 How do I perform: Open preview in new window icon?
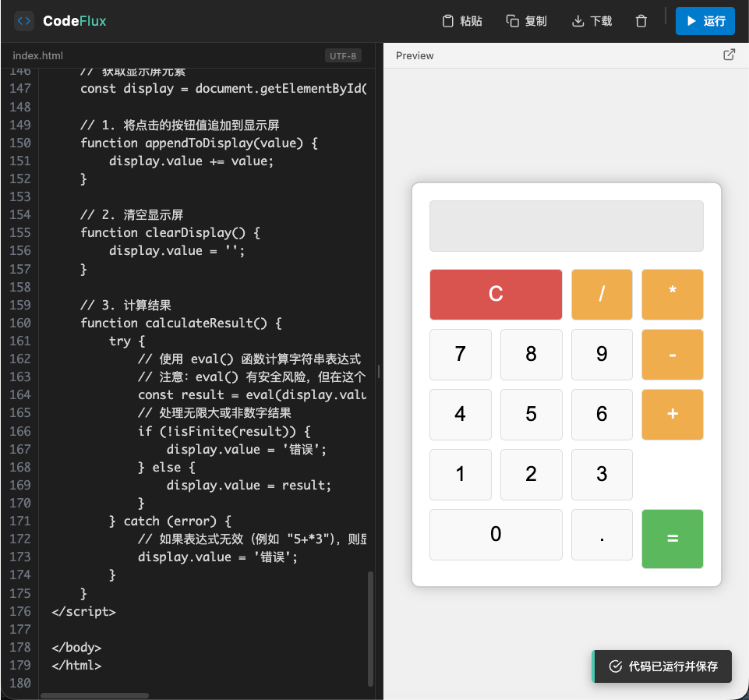click(x=729, y=55)
